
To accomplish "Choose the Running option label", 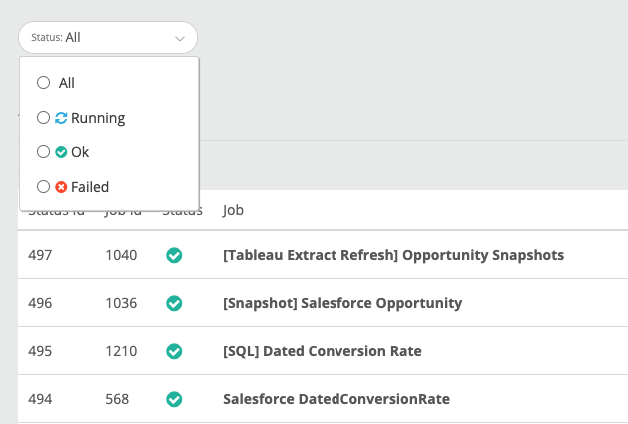I will click(98, 119).
